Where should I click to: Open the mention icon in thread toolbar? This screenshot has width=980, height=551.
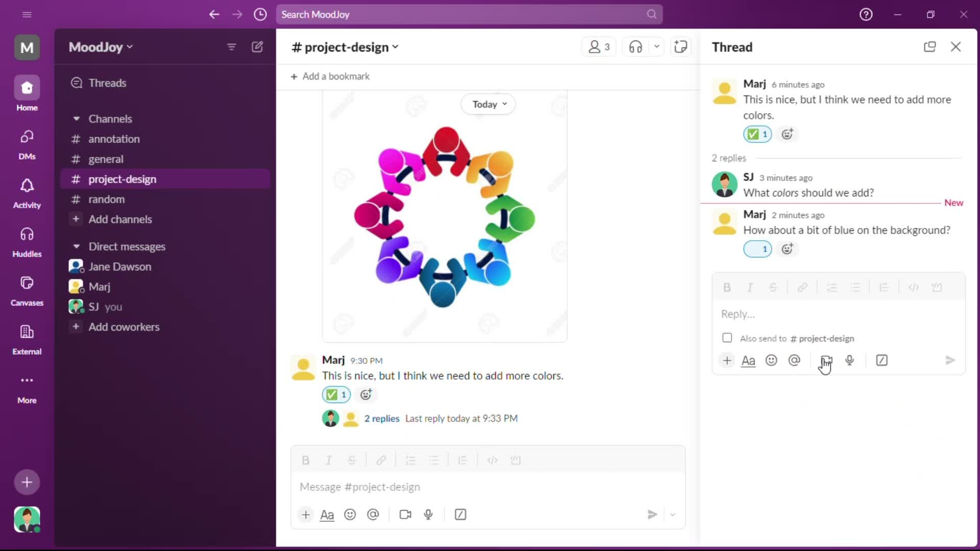click(x=794, y=361)
